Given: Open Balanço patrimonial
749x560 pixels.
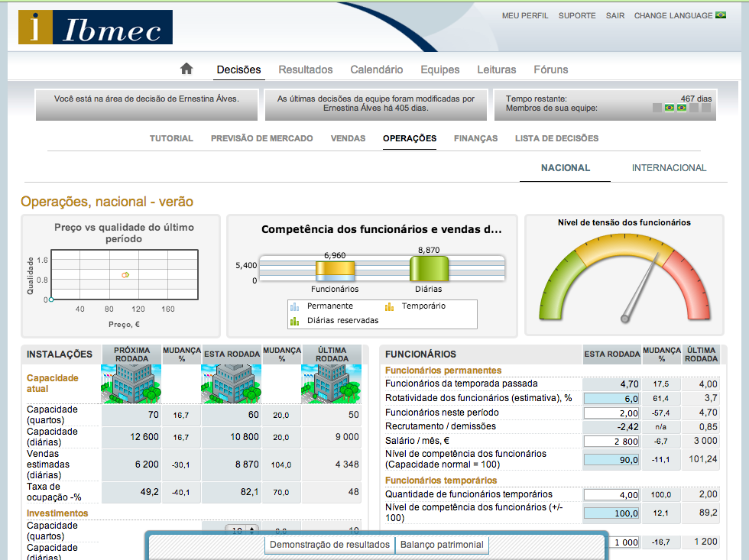Looking at the screenshot, I should pos(442,545).
